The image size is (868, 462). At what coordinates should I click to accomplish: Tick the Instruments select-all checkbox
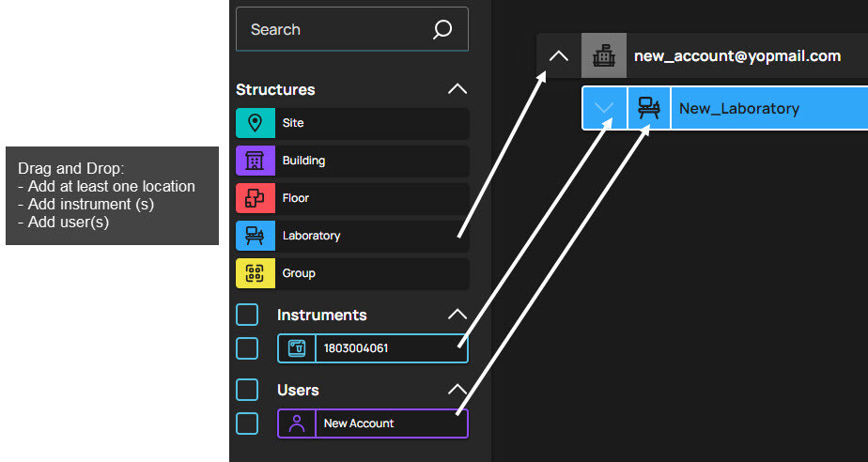(247, 315)
